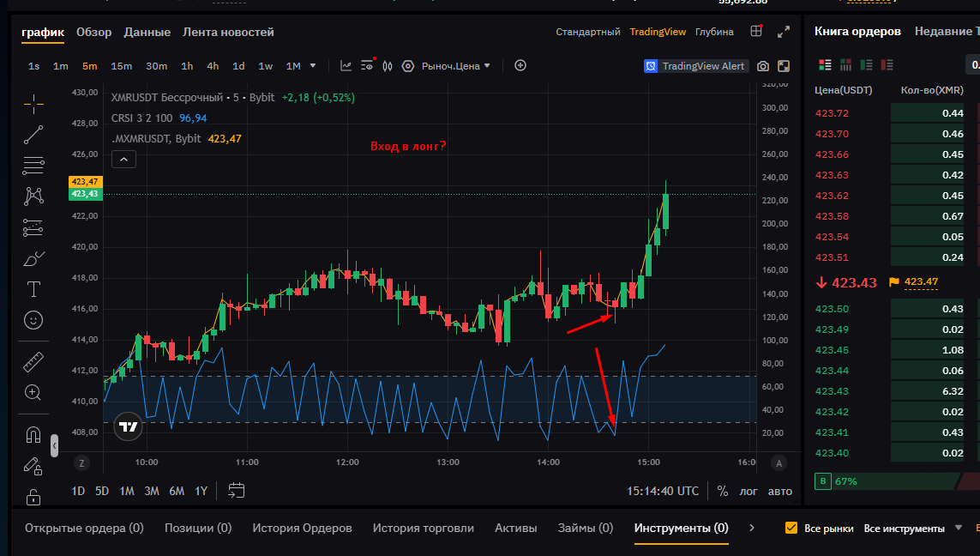Take a chart snapshot

[x=762, y=66]
